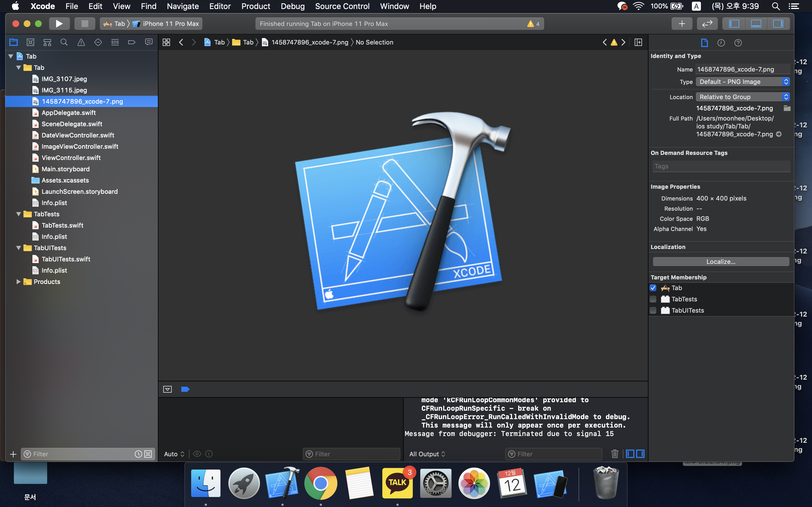Click the Library plus button in toolbar
Screen dimensions: 812x507
[681, 23]
